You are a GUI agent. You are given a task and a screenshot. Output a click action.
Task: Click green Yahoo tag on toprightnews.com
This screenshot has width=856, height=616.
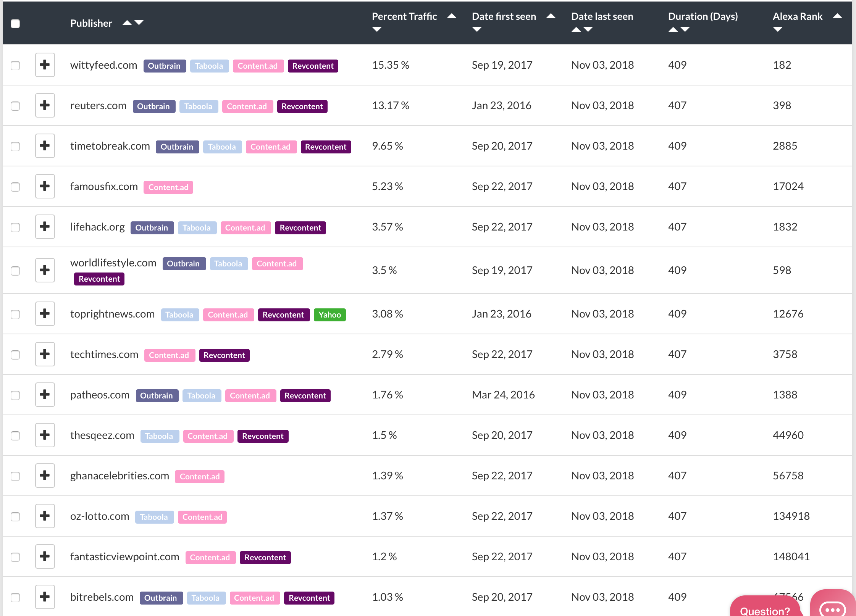point(330,315)
